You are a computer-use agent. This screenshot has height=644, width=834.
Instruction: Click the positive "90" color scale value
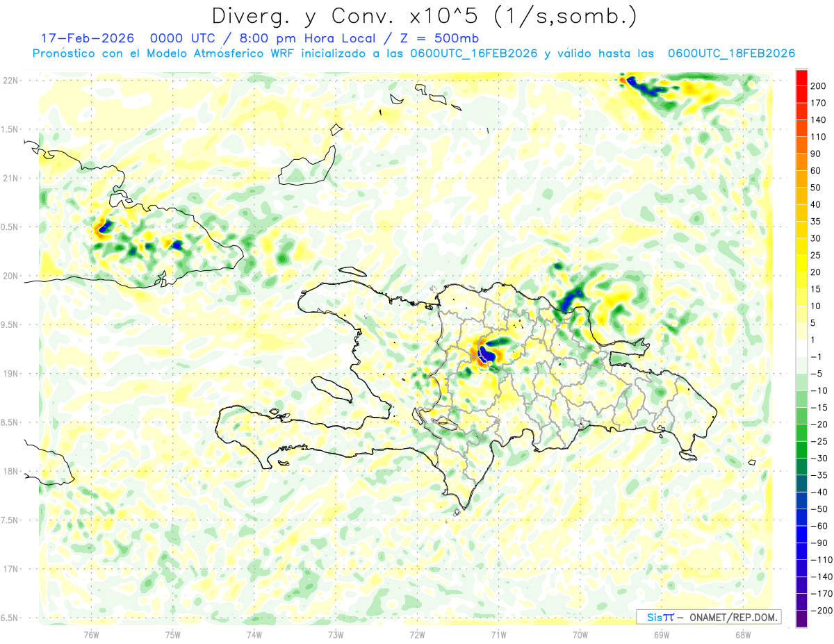pyautogui.click(x=816, y=154)
